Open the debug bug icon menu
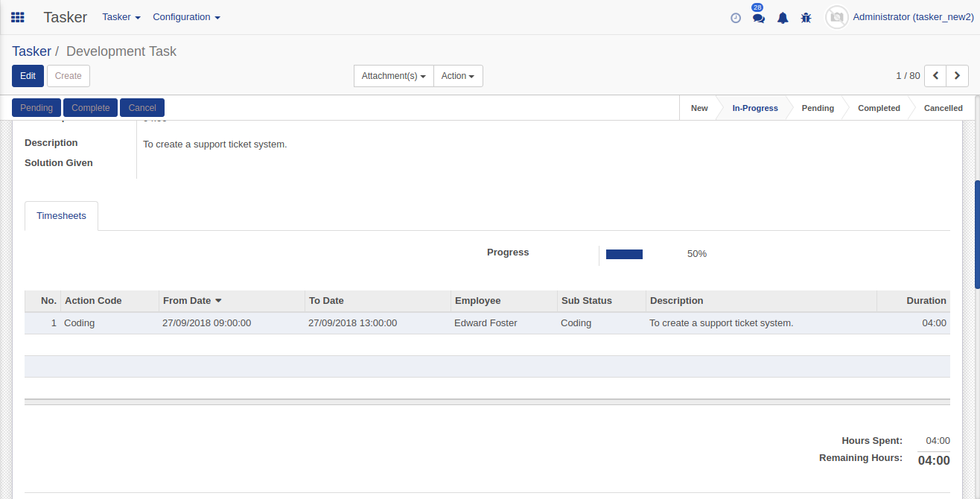 806,18
